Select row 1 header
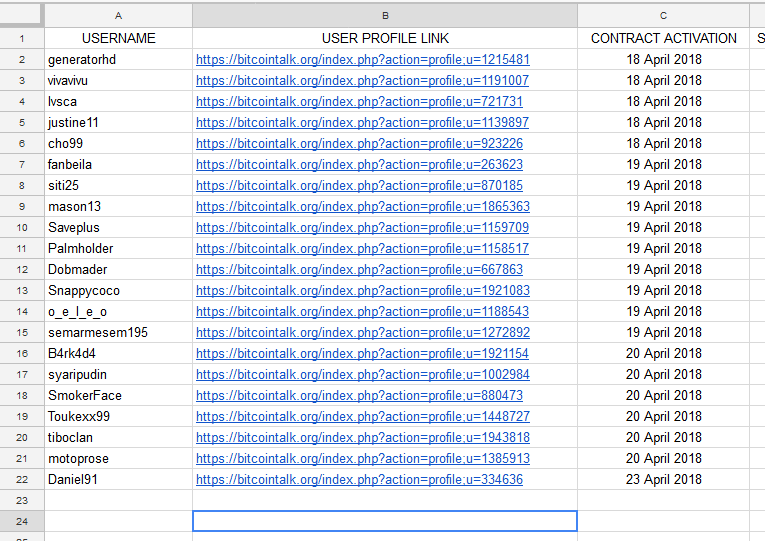The width and height of the screenshot is (765, 541). point(22,38)
